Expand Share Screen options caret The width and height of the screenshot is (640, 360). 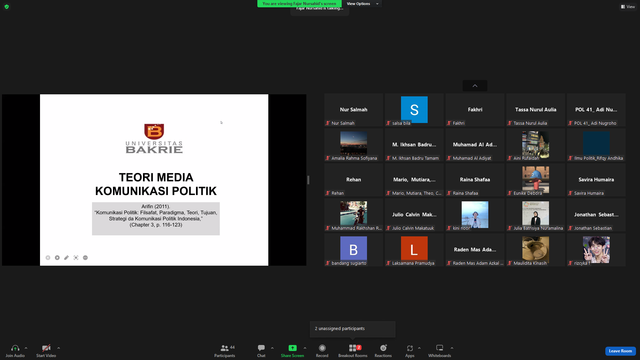click(x=305, y=348)
